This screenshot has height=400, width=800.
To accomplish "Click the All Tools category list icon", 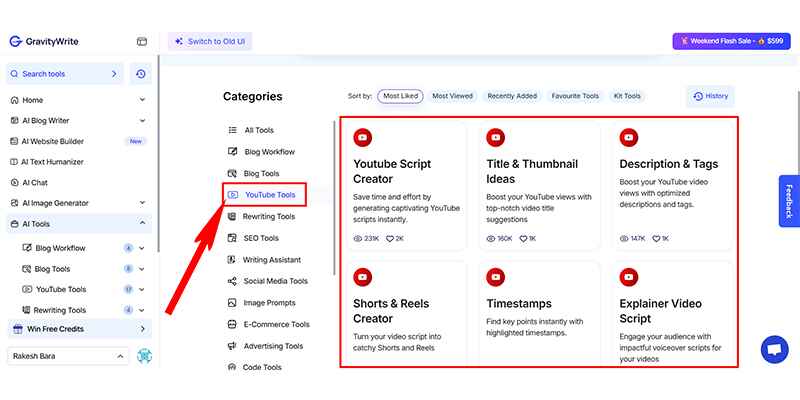I will pos(232,130).
